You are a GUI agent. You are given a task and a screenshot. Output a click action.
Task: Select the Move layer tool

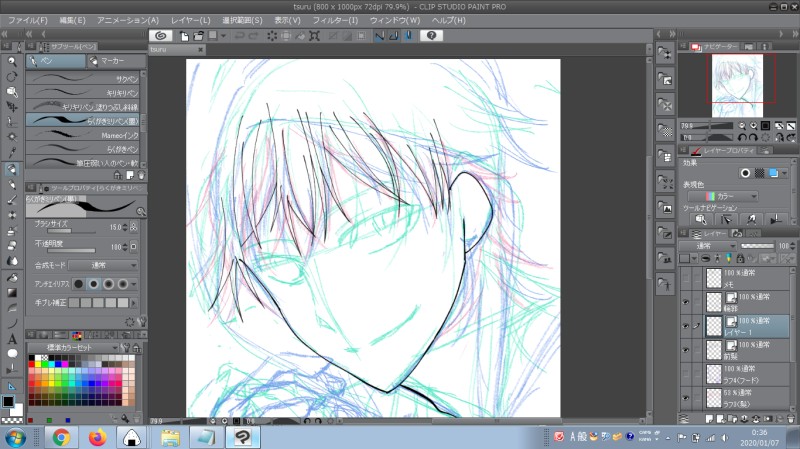tap(12, 107)
